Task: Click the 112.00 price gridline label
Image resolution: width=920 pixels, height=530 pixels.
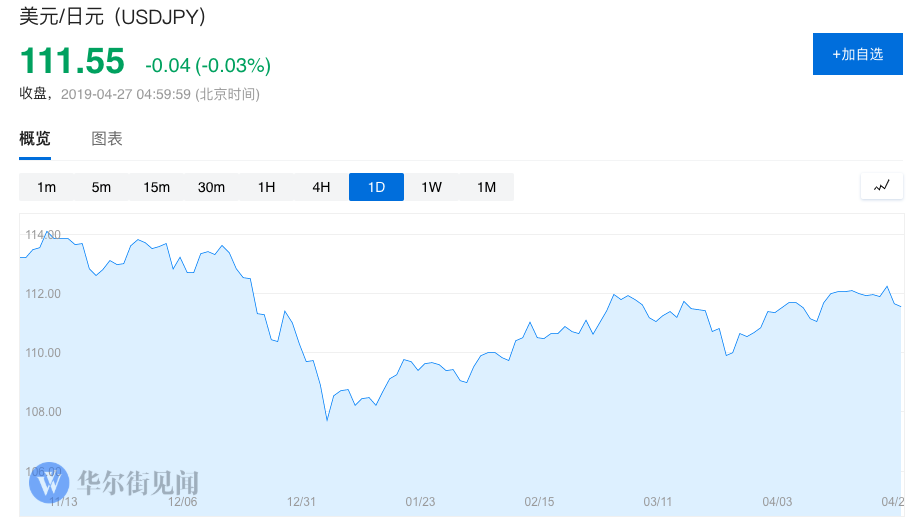Action: [x=44, y=294]
